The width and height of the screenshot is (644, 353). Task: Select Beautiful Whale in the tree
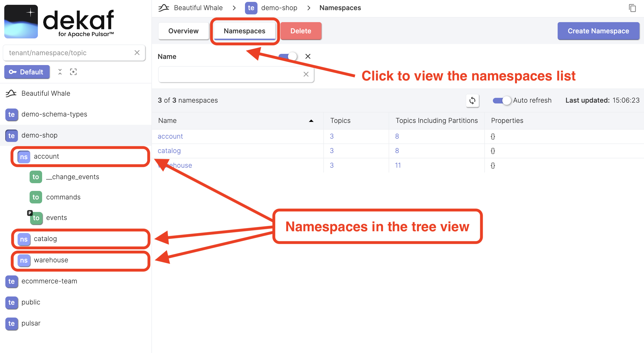[x=46, y=93]
